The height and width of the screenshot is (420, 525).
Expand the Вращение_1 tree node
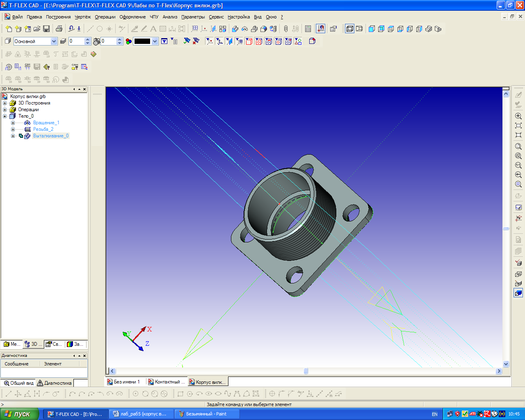pos(13,123)
